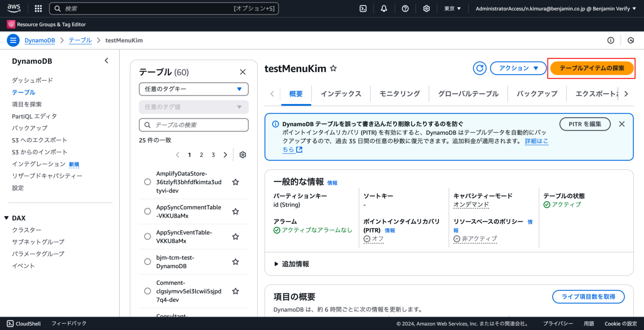Open the 任意のタグキー dropdown

coord(193,89)
